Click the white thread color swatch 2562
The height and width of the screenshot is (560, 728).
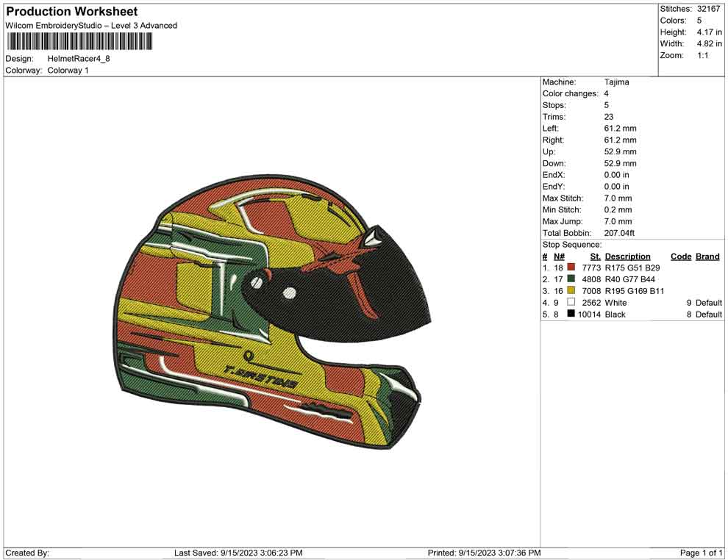(x=571, y=302)
